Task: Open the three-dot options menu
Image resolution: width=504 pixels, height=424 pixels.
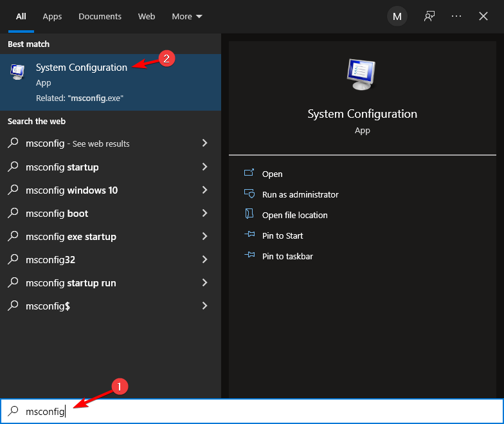Action: (x=456, y=16)
